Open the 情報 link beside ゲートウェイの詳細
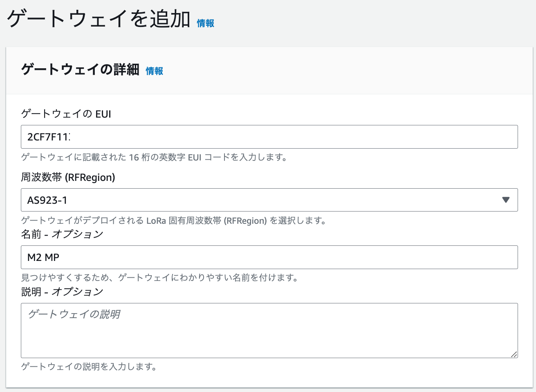Viewport: 536px width, 392px height. click(155, 71)
